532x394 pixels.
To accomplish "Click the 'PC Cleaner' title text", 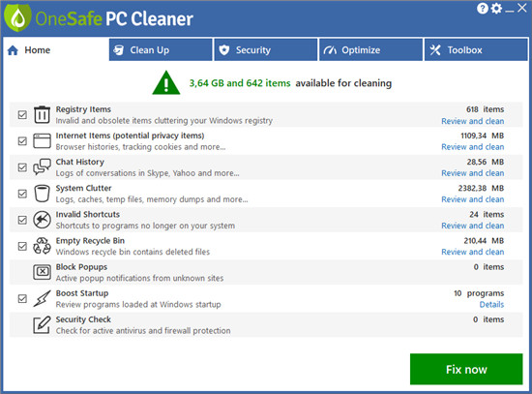I will pos(149,18).
